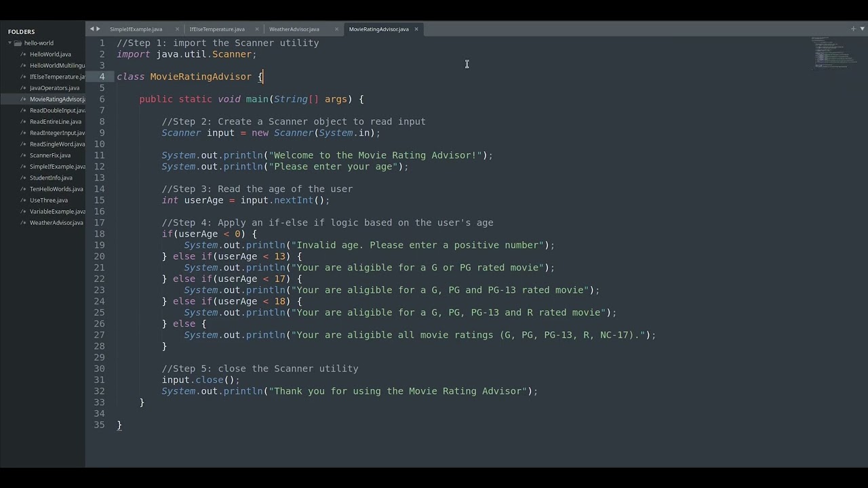
Task: Open JavaOperators.java in the sidebar
Action: pos(54,88)
